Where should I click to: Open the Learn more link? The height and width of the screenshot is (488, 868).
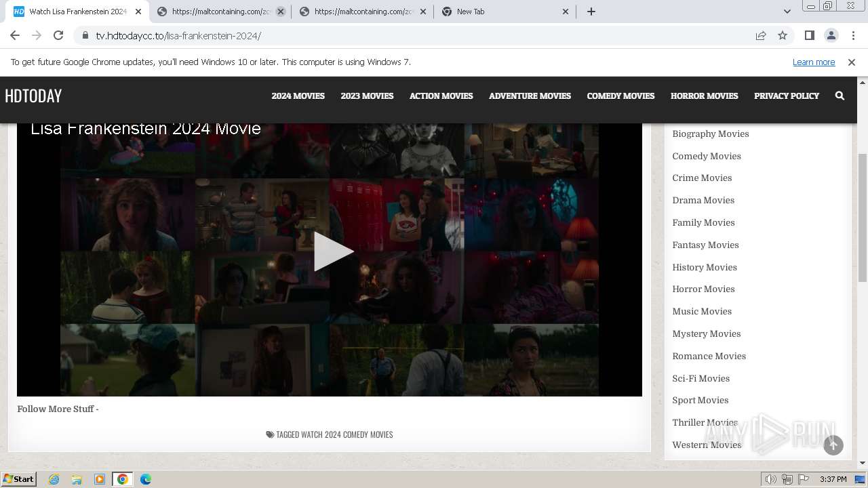tap(814, 62)
